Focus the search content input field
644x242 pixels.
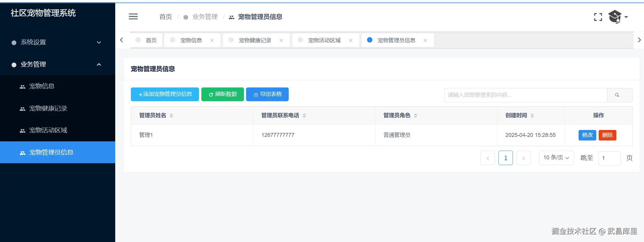click(526, 95)
